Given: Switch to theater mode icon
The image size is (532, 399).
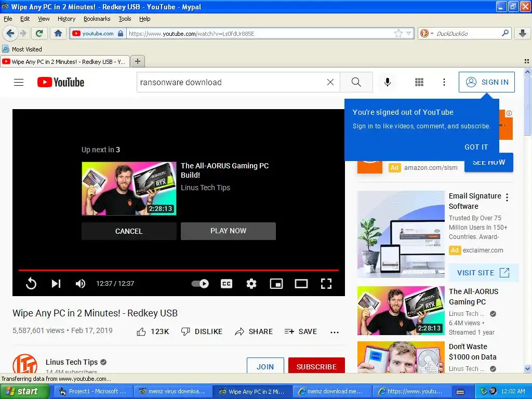Looking at the screenshot, I should coord(301,283).
